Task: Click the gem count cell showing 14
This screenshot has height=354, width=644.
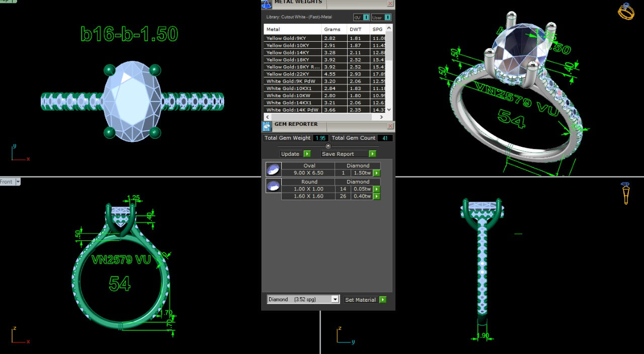Action: 343,189
